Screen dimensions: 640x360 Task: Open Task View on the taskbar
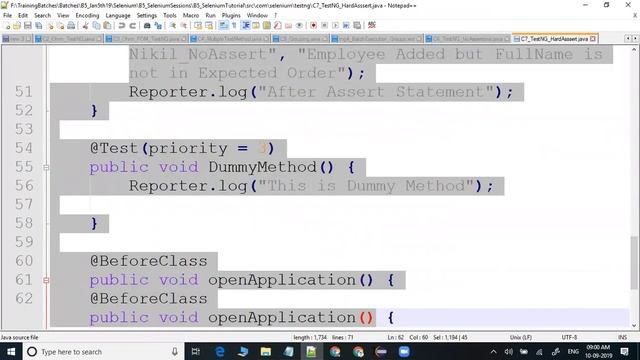point(196,352)
